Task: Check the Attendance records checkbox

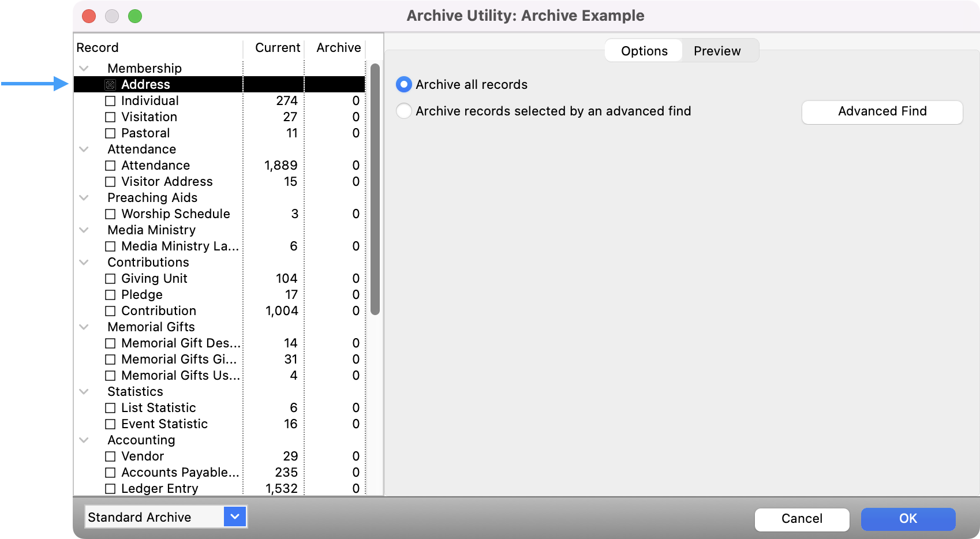Action: coord(110,165)
